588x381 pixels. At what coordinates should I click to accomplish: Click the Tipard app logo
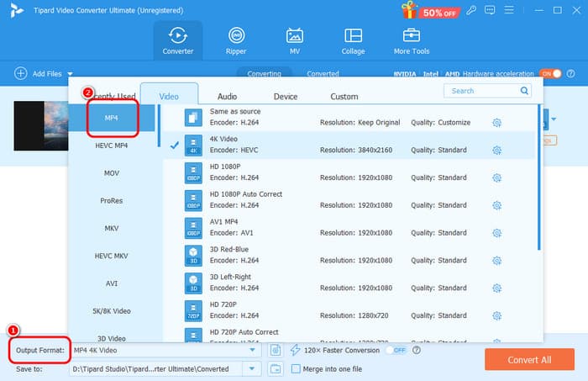[17, 10]
